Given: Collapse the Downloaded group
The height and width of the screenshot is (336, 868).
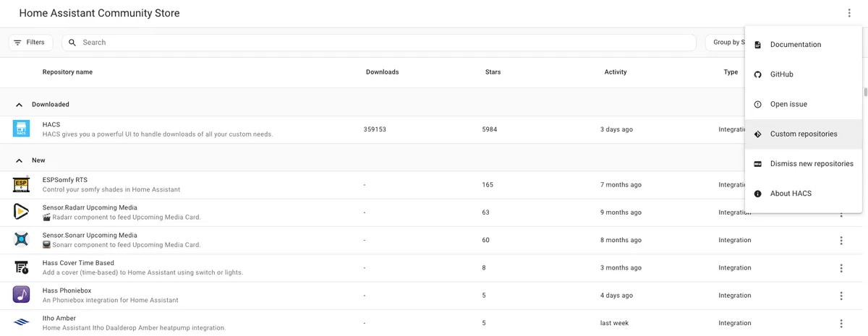Looking at the screenshot, I should [19, 105].
